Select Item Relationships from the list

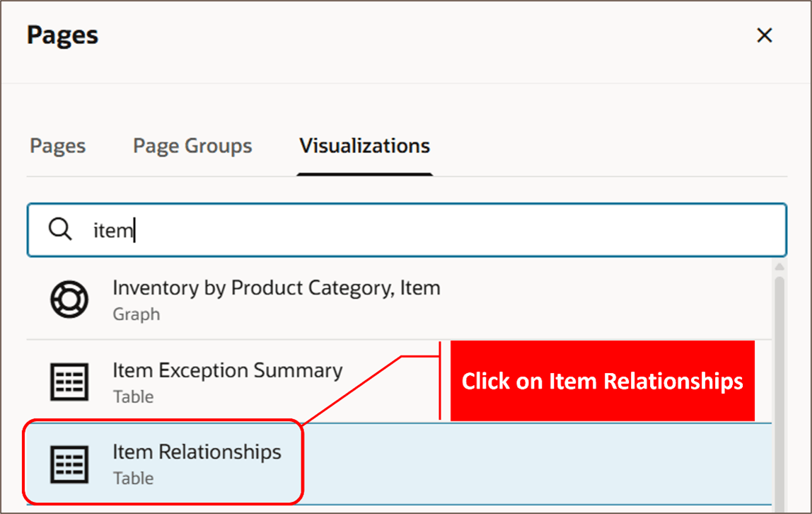coord(197,452)
